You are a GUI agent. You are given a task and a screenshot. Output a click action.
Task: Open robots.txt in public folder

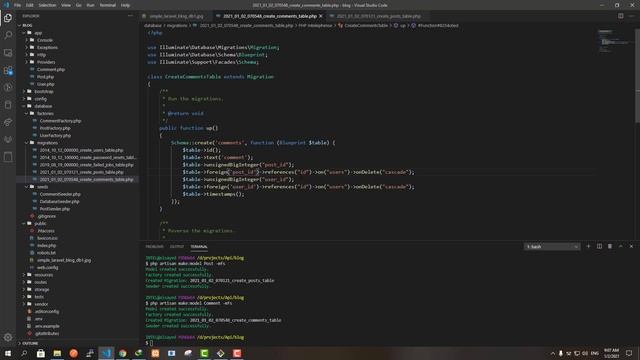[46, 253]
